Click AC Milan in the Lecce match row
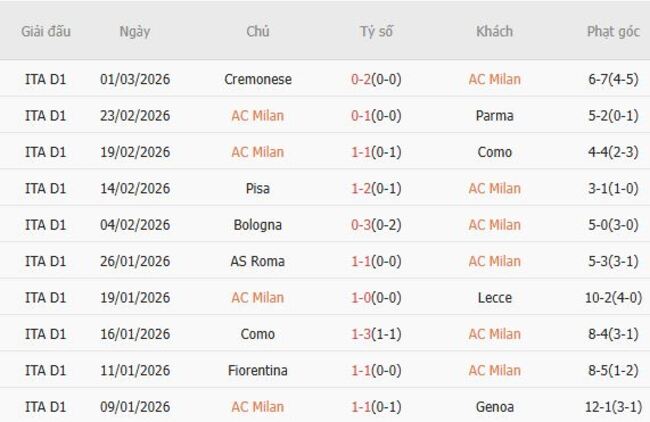The height and width of the screenshot is (422, 650). (x=258, y=297)
